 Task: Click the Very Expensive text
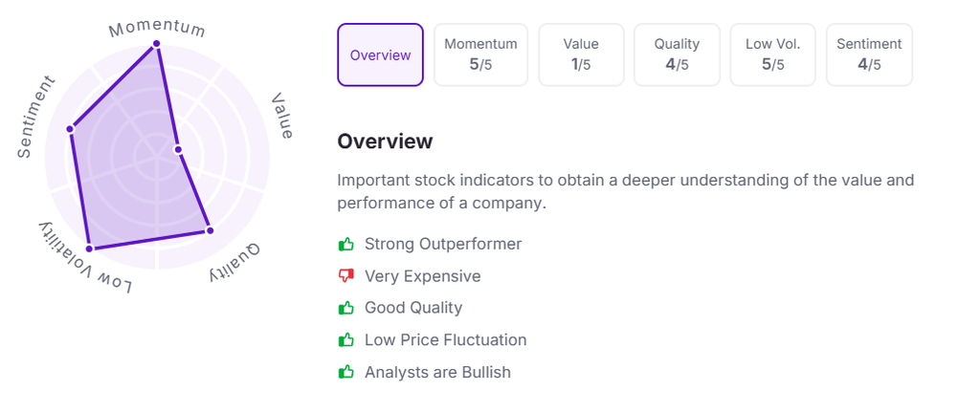[x=422, y=276]
